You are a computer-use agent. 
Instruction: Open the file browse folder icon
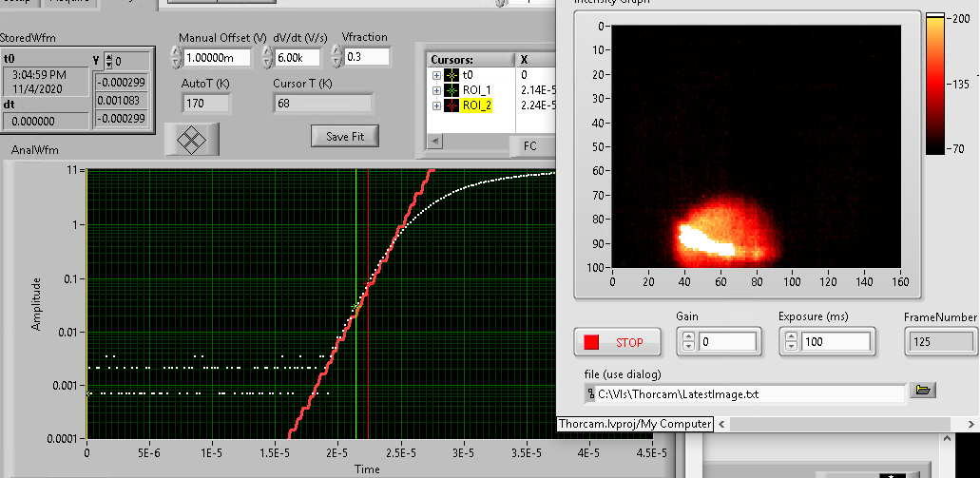(x=921, y=390)
